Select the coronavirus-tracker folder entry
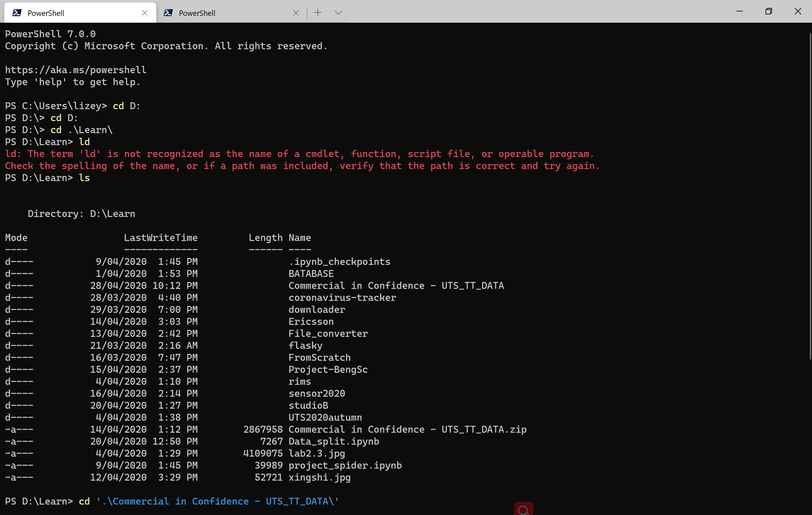812x515 pixels. [342, 297]
